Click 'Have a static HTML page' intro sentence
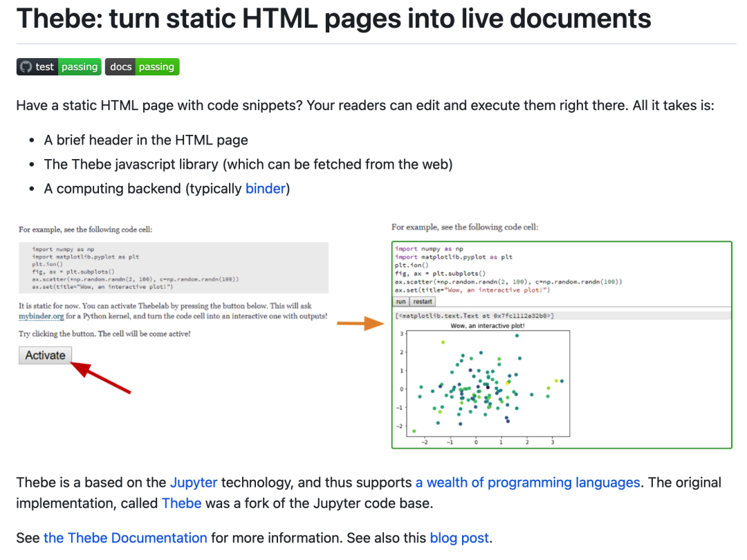 coord(365,105)
